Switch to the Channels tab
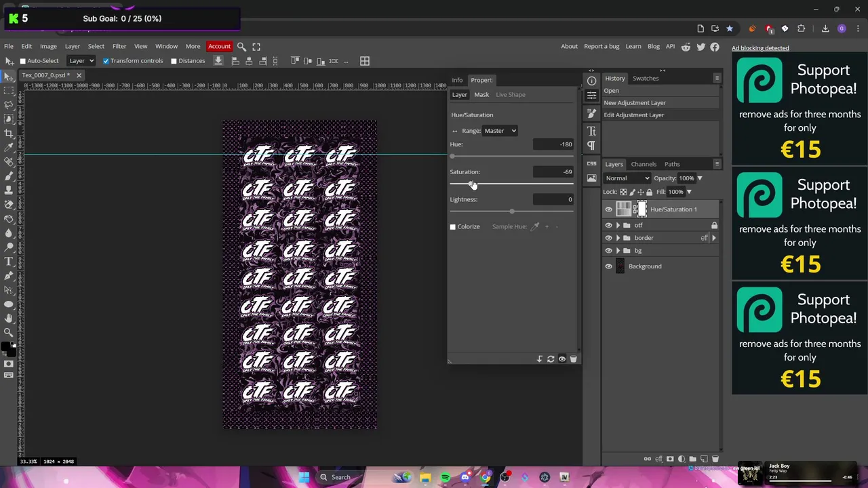 pyautogui.click(x=644, y=164)
